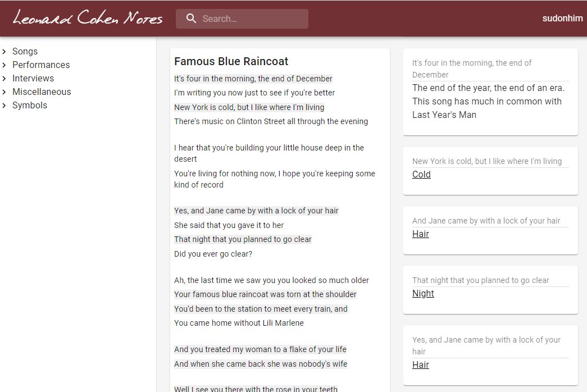This screenshot has height=392, width=587.
Task: Open the Night symbol link
Action: [423, 294]
